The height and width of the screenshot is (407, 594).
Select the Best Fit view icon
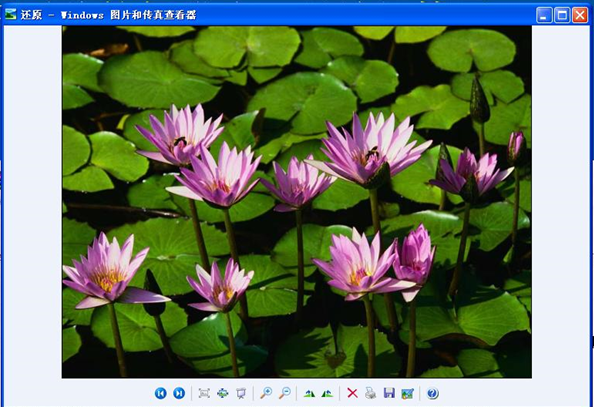(204, 393)
